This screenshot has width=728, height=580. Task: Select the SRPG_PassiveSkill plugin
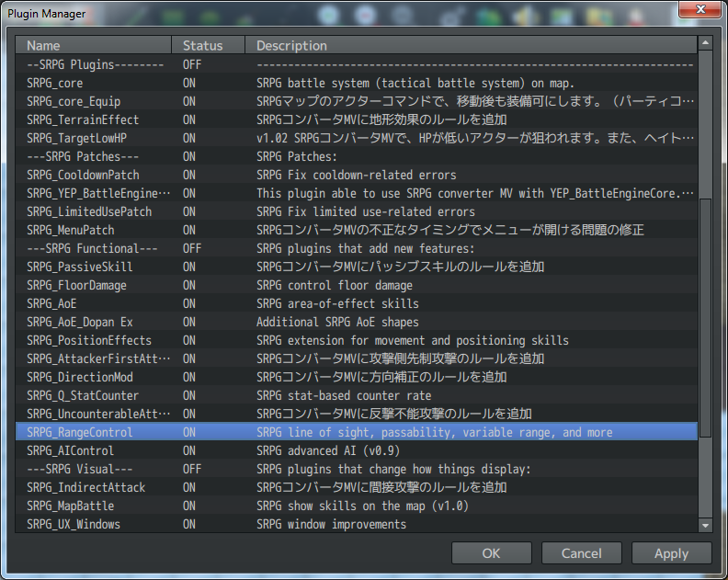tap(356, 267)
